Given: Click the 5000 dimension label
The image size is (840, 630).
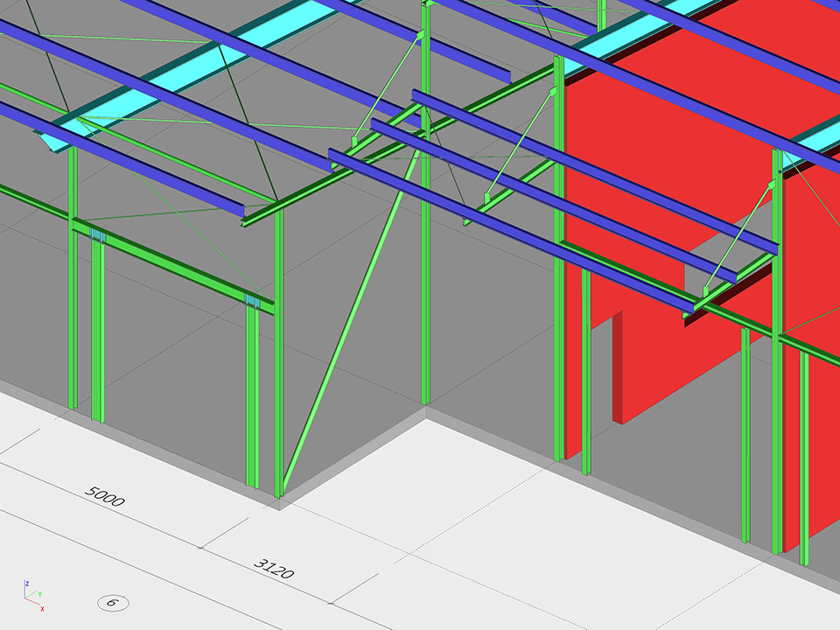Looking at the screenshot, I should point(105,496).
